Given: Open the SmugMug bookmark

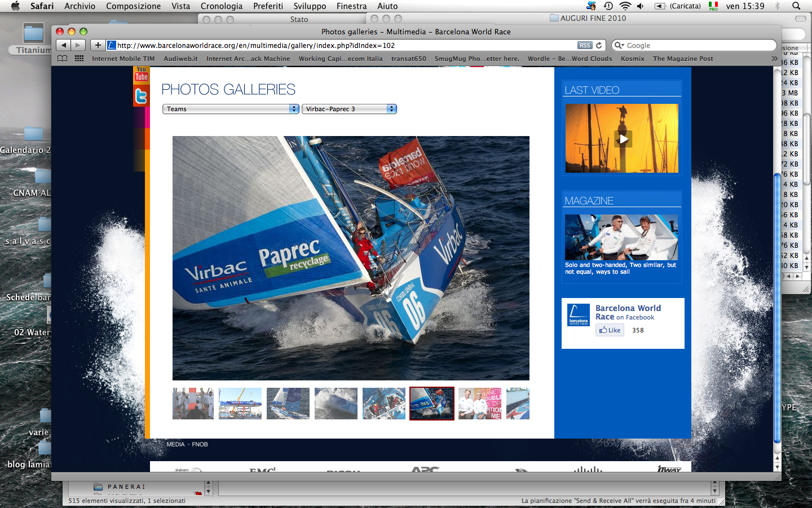Looking at the screenshot, I should (476, 58).
